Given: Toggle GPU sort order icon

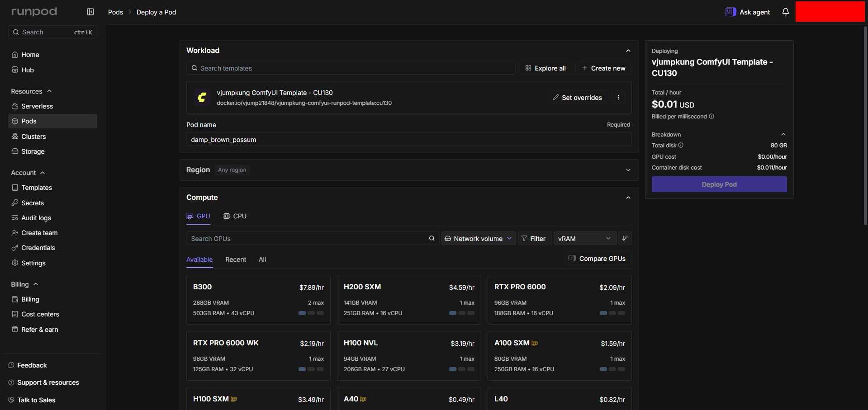Looking at the screenshot, I should click(x=625, y=238).
